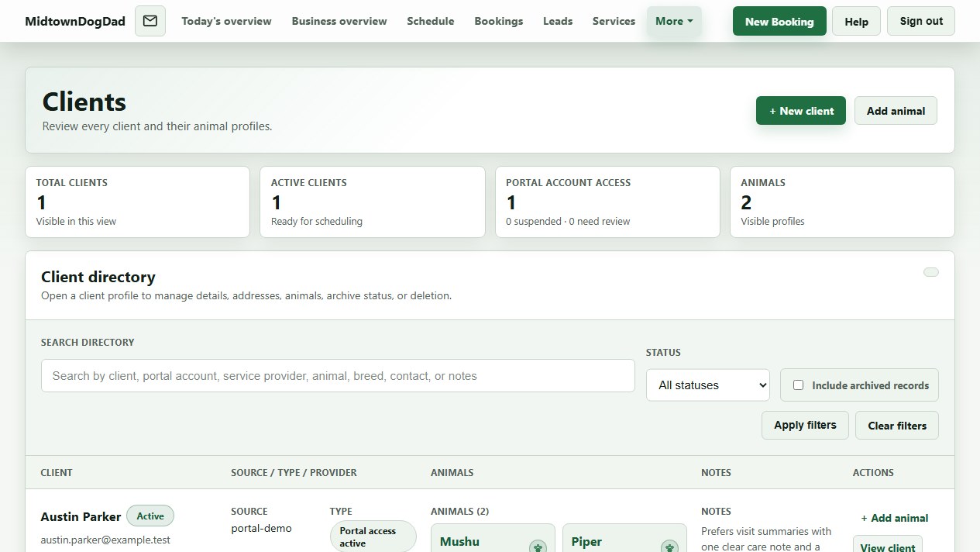The image size is (980, 552).
Task: Expand the More menu
Action: pyautogui.click(x=674, y=21)
